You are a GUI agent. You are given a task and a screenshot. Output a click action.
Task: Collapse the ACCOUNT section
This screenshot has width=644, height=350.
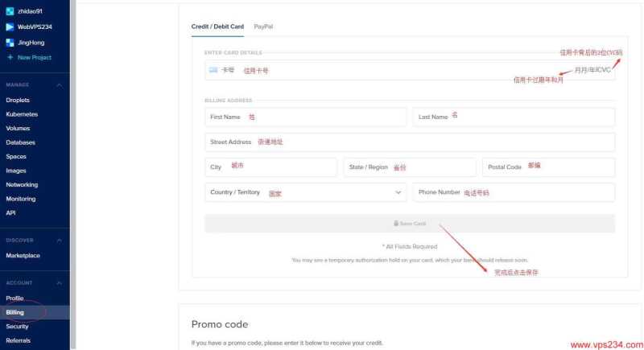pyautogui.click(x=59, y=283)
